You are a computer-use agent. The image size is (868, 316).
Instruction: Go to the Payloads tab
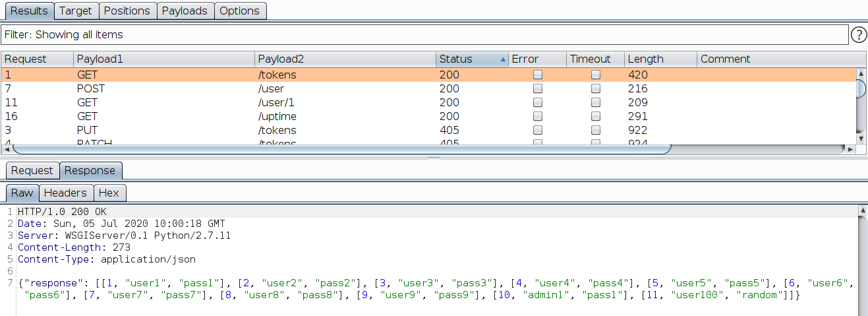(x=185, y=11)
